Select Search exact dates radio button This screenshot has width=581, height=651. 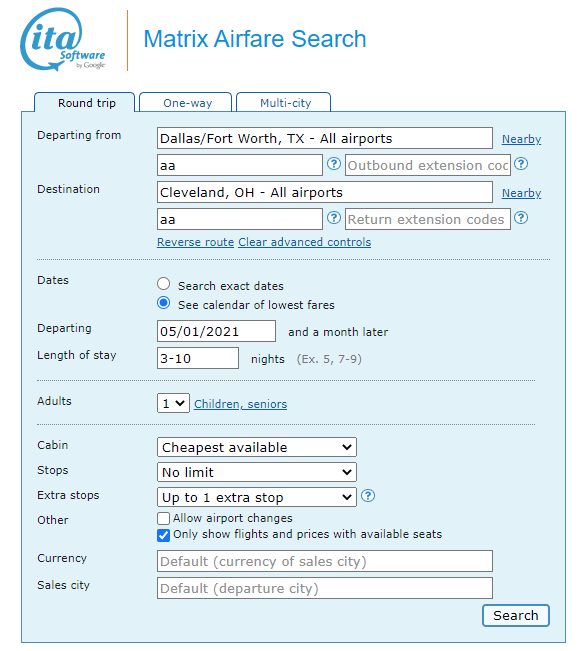click(163, 284)
